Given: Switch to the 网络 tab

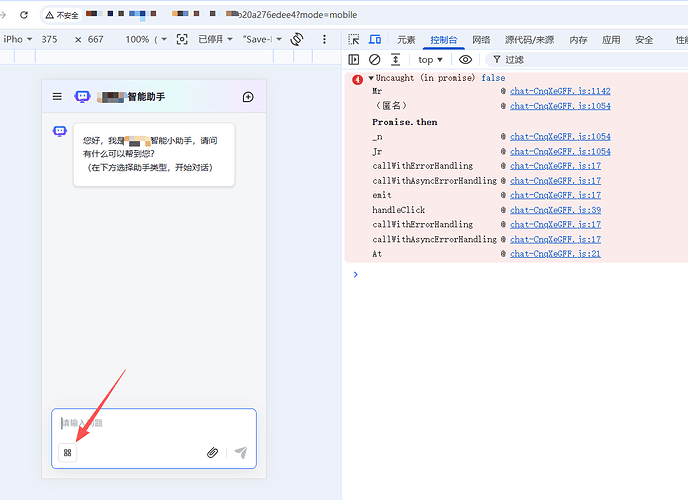Looking at the screenshot, I should tap(481, 40).
